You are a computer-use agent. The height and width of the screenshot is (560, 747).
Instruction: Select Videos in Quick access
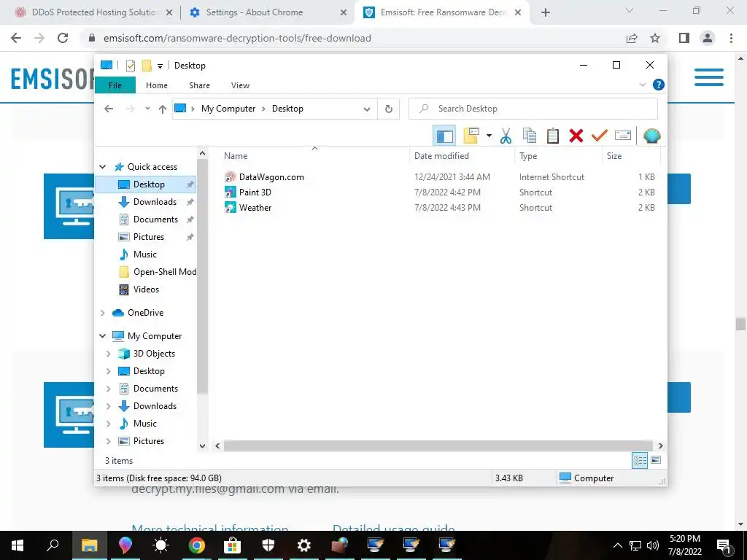(139, 289)
